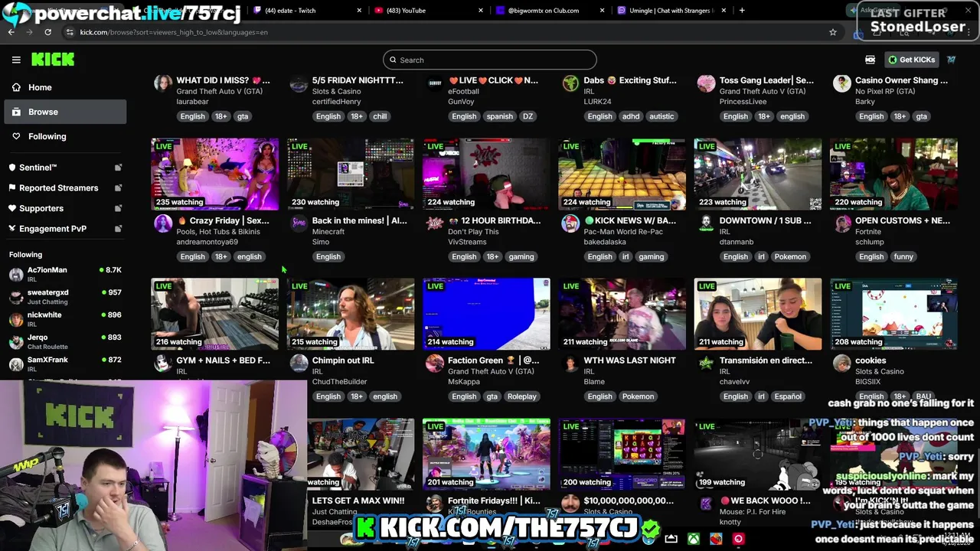
Task: Open KICK NEWS Pac-Man stream thumbnail
Action: coord(622,174)
